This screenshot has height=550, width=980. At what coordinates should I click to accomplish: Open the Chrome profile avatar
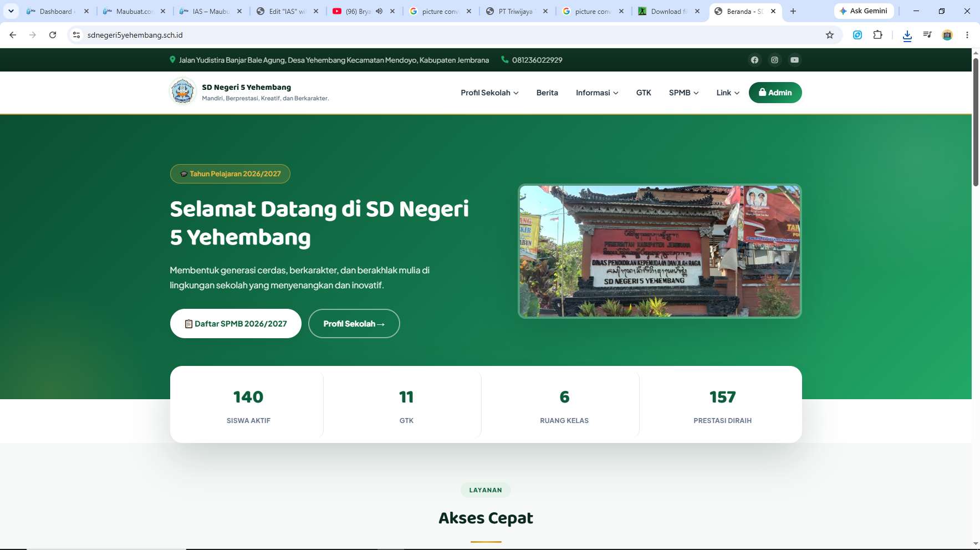point(947,35)
